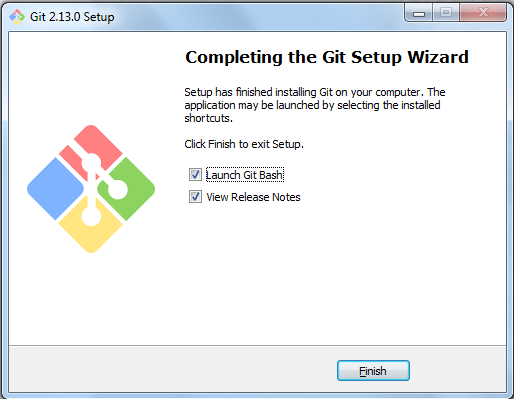The image size is (514, 399).
Task: Click the Completing the Git Setup Wizard heading
Action: 327,57
